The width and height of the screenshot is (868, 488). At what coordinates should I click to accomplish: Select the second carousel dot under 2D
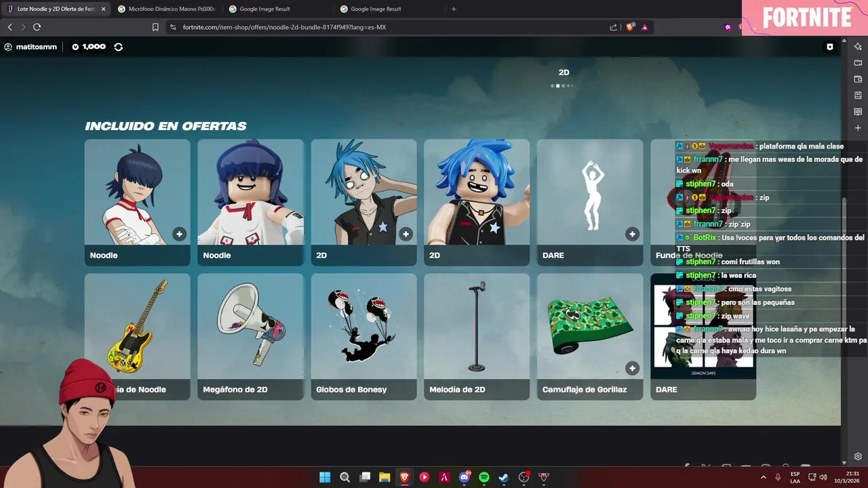[557, 86]
